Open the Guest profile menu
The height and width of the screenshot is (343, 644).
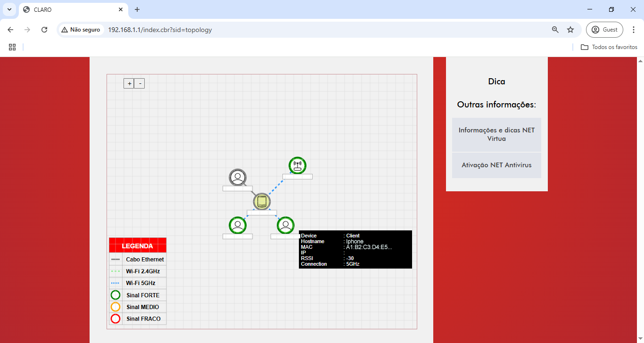tap(604, 30)
